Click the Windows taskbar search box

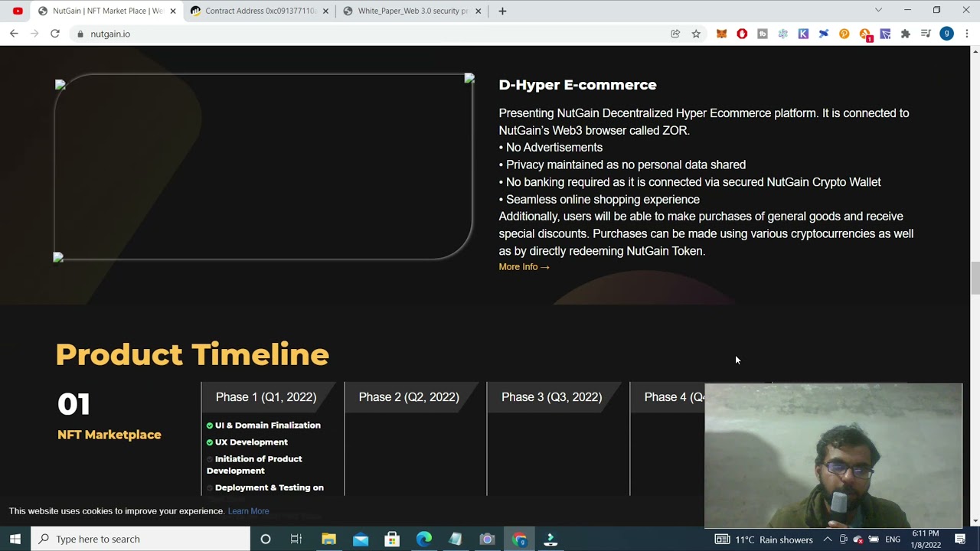pos(140,539)
